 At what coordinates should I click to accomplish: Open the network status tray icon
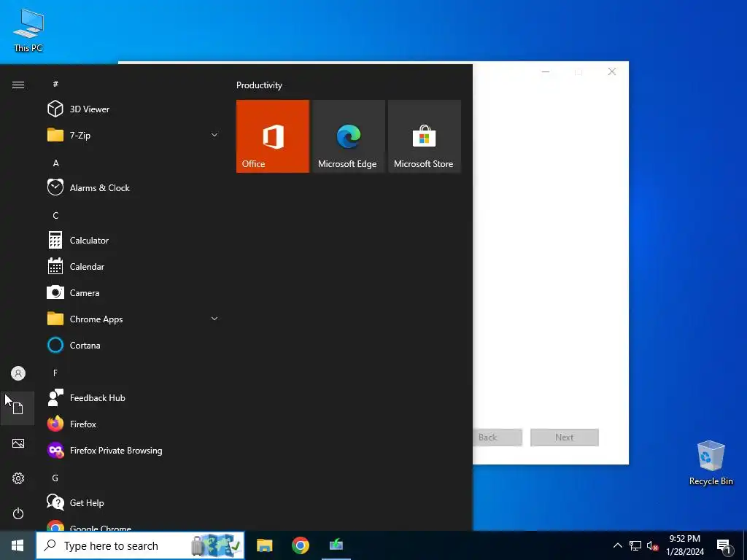pyautogui.click(x=635, y=545)
